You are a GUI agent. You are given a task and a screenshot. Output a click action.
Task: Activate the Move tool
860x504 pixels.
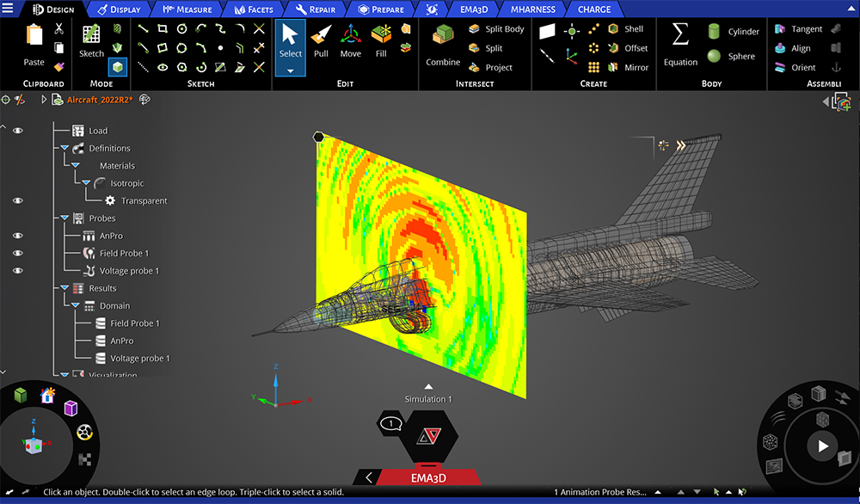350,43
